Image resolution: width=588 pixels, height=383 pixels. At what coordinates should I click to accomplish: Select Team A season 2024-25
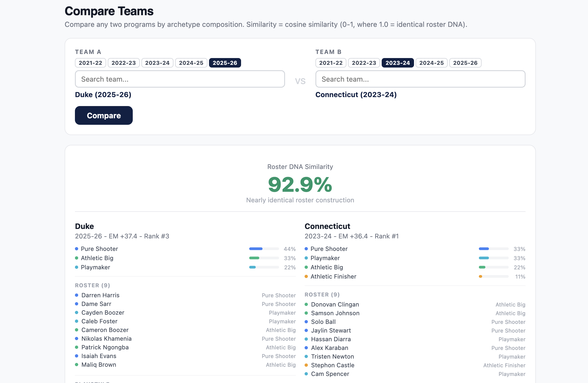pos(191,63)
